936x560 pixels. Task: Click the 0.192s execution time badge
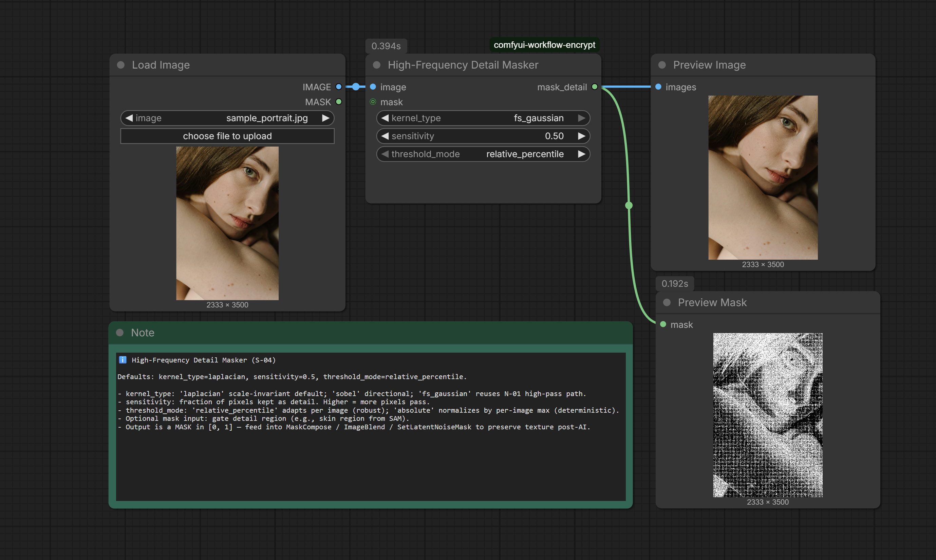(x=675, y=283)
